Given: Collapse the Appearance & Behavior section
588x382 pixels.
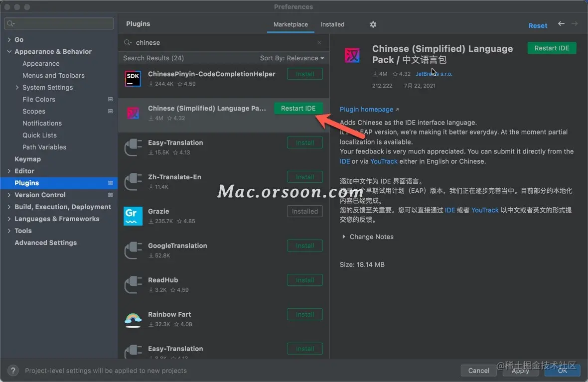Looking at the screenshot, I should point(9,51).
